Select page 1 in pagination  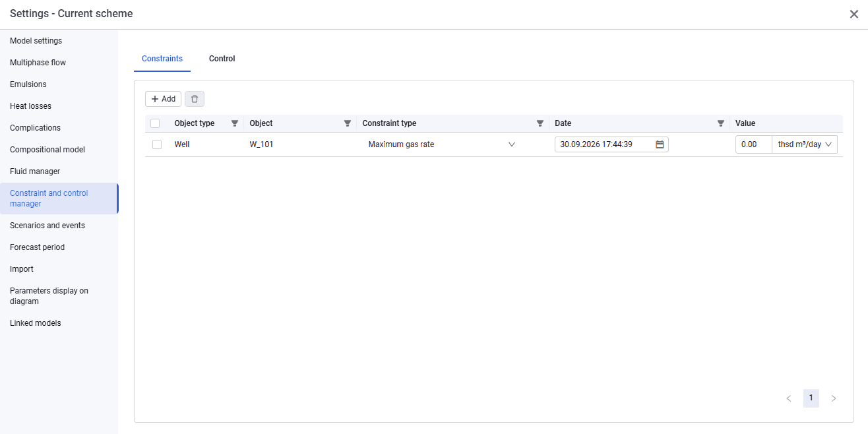click(x=811, y=398)
